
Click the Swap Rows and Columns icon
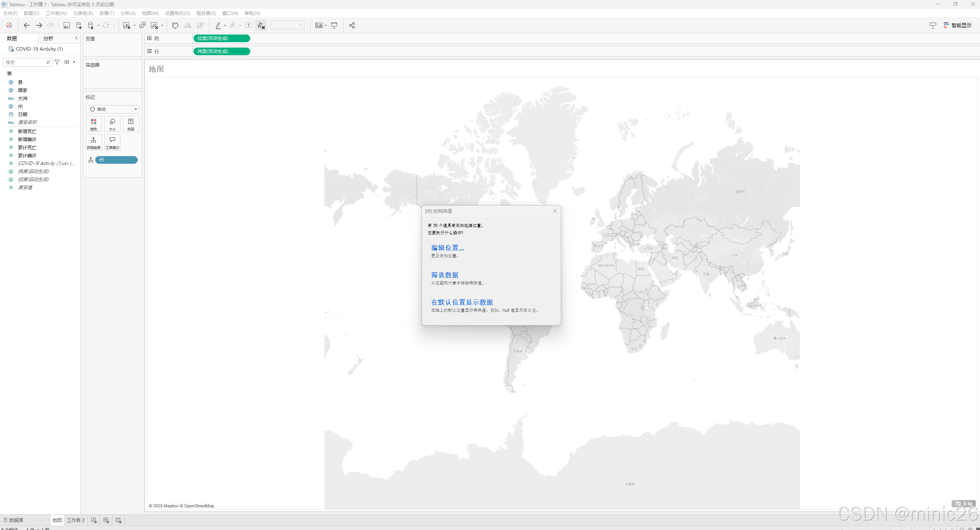[175, 25]
